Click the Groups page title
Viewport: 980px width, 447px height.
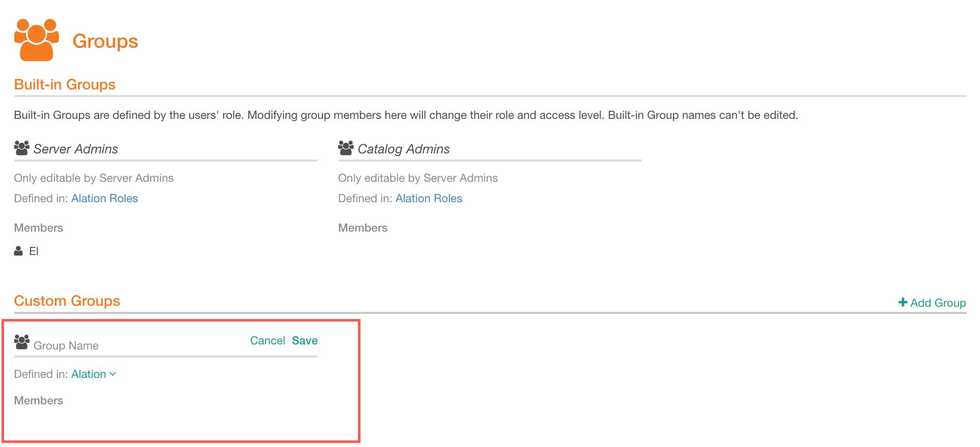pyautogui.click(x=105, y=41)
